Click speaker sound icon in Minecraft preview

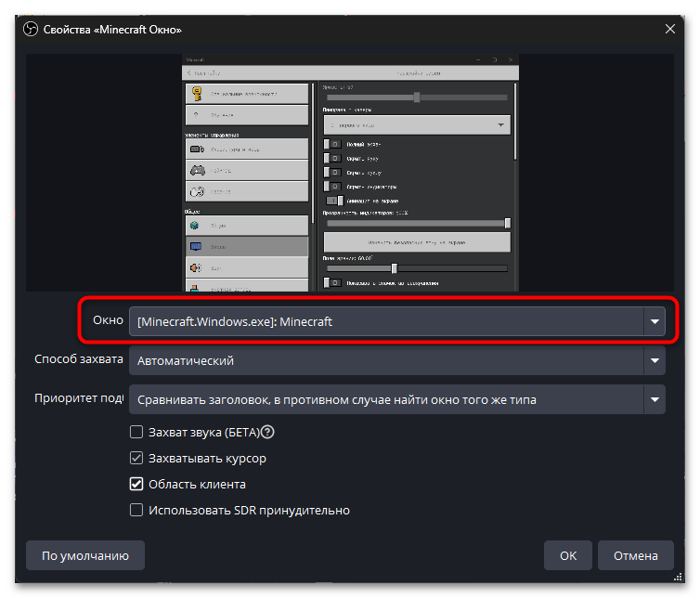[x=196, y=267]
